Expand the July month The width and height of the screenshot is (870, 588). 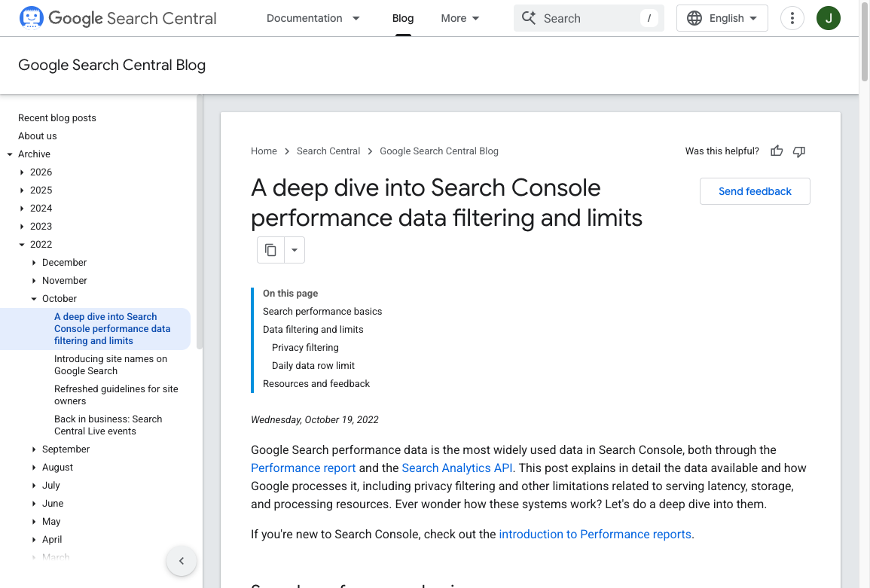[34, 486]
